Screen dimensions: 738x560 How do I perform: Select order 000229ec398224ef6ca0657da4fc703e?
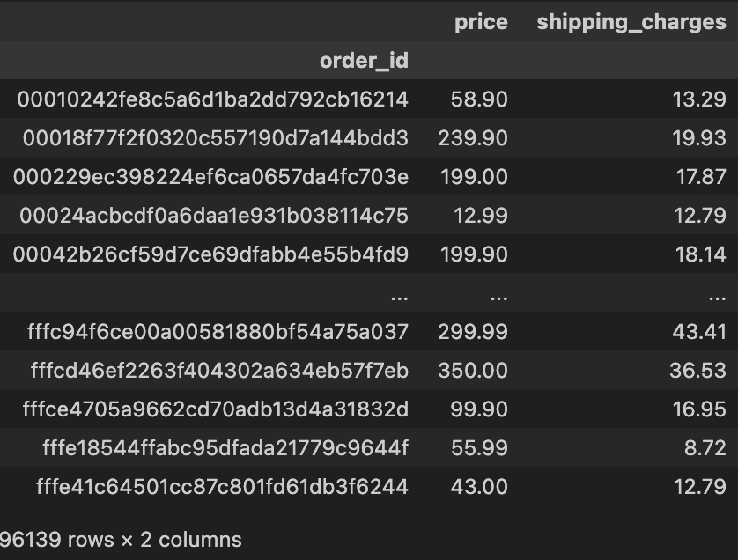210,177
